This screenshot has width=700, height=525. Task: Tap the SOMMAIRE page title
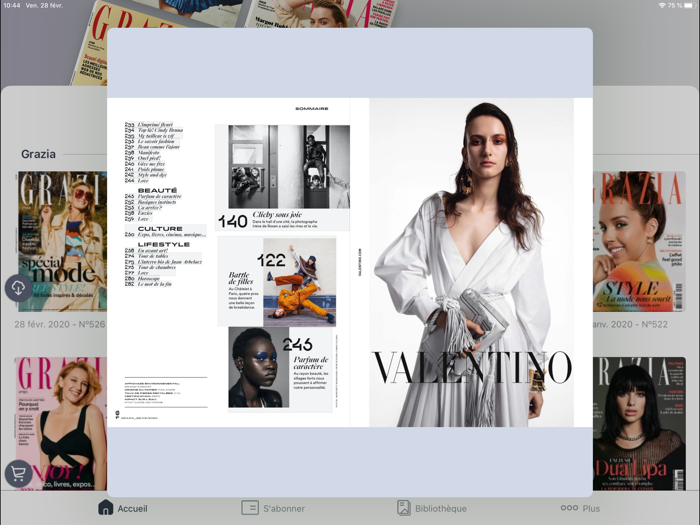pos(312,108)
